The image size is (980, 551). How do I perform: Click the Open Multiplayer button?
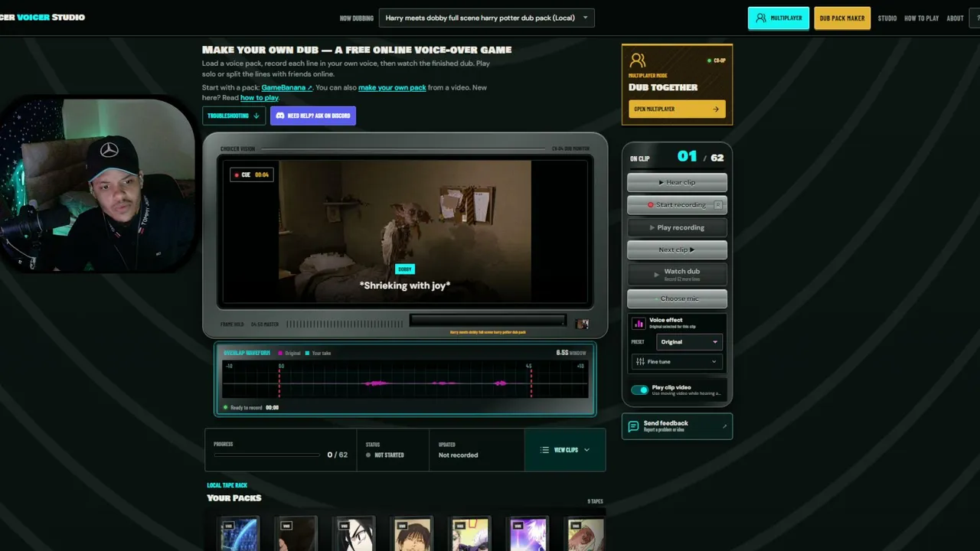point(677,109)
